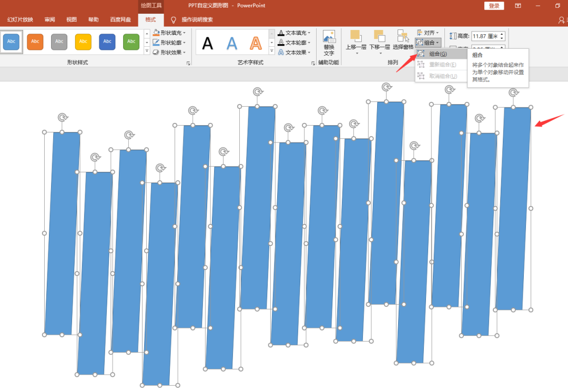This screenshot has height=392, width=568.
Task: Pick the green Abc shape style swatch
Action: [x=131, y=42]
